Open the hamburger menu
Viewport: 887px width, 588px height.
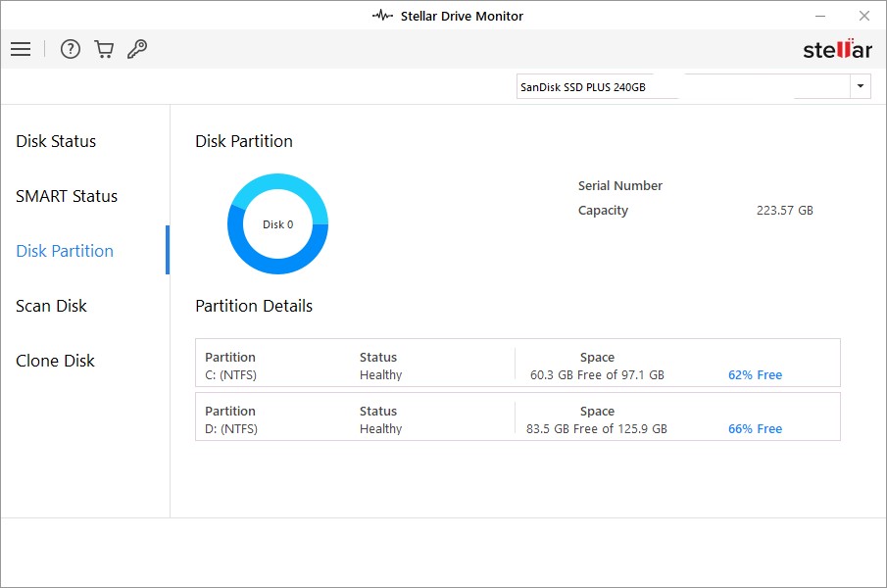coord(21,49)
